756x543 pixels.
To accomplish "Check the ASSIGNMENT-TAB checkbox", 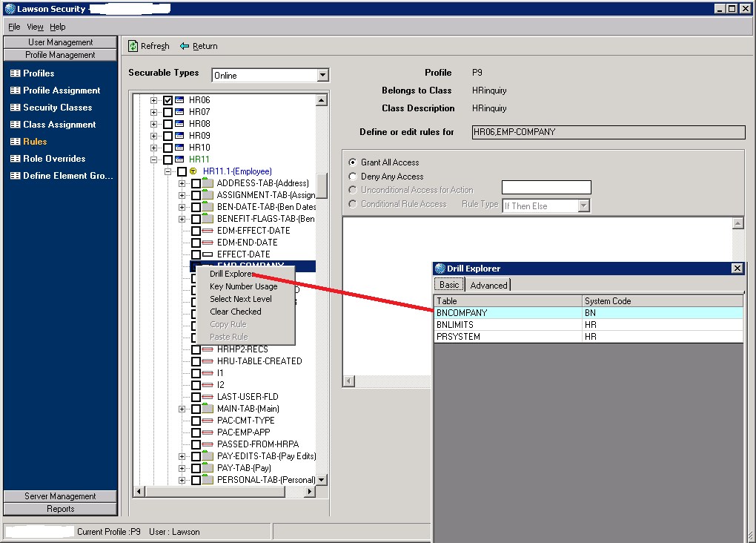I will [x=196, y=195].
